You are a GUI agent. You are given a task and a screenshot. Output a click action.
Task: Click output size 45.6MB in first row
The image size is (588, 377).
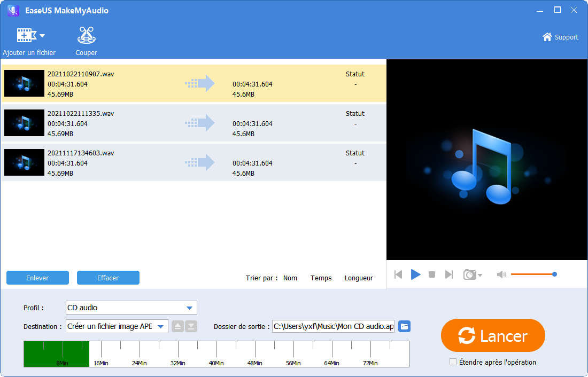tap(243, 95)
